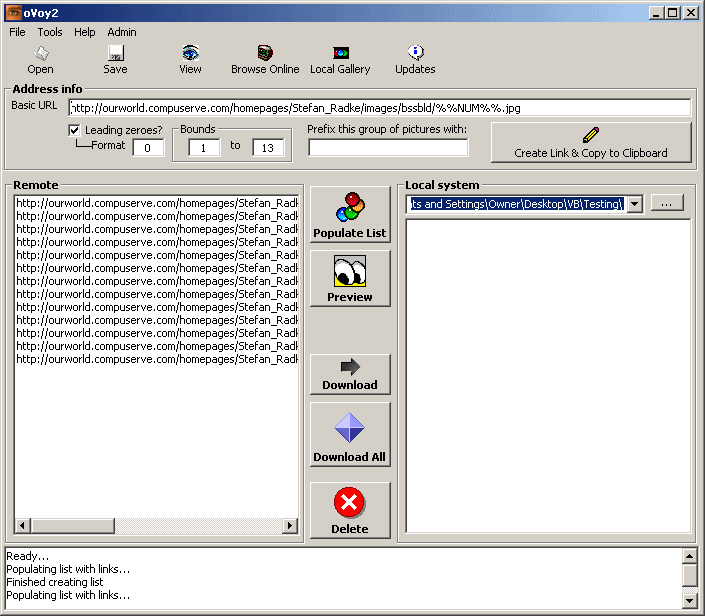This screenshot has width=705, height=616.
Task: Toggle the Leading zeroes checkbox
Action: pos(75,130)
